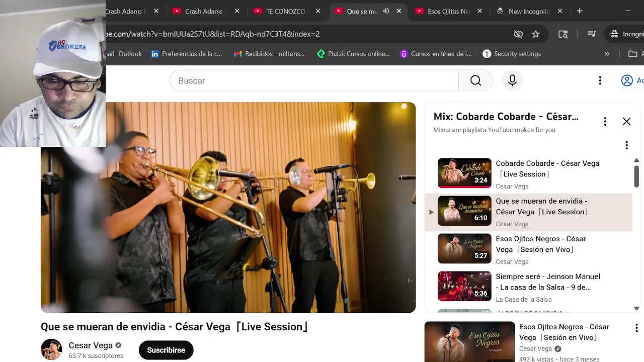644x362 pixels.
Task: Click '492 k vistas · hace 3 meses' text
Action: tap(559, 359)
